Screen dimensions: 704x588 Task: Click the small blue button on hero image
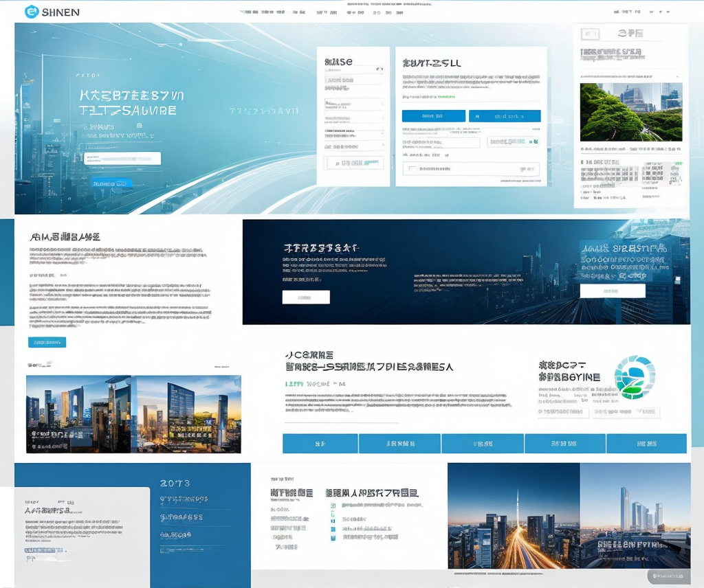coord(111,183)
